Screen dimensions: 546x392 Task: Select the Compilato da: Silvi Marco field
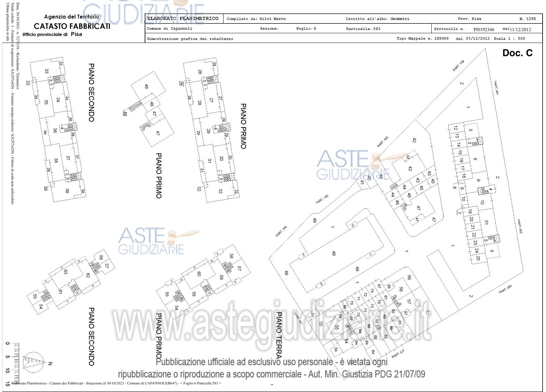click(x=256, y=19)
